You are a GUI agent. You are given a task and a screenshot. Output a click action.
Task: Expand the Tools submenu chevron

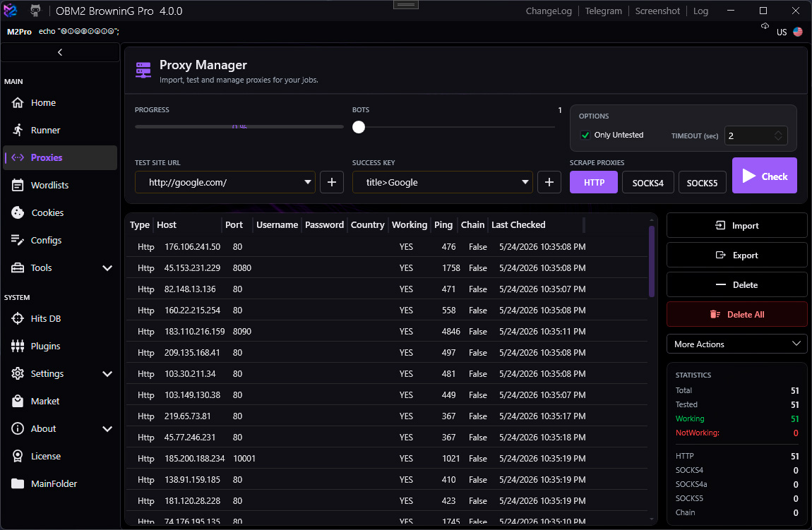click(107, 268)
